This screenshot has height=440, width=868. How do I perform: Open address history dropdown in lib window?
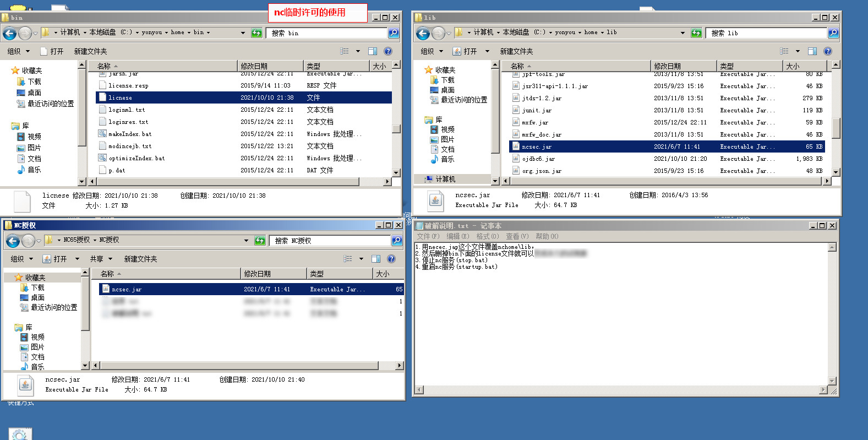[683, 33]
